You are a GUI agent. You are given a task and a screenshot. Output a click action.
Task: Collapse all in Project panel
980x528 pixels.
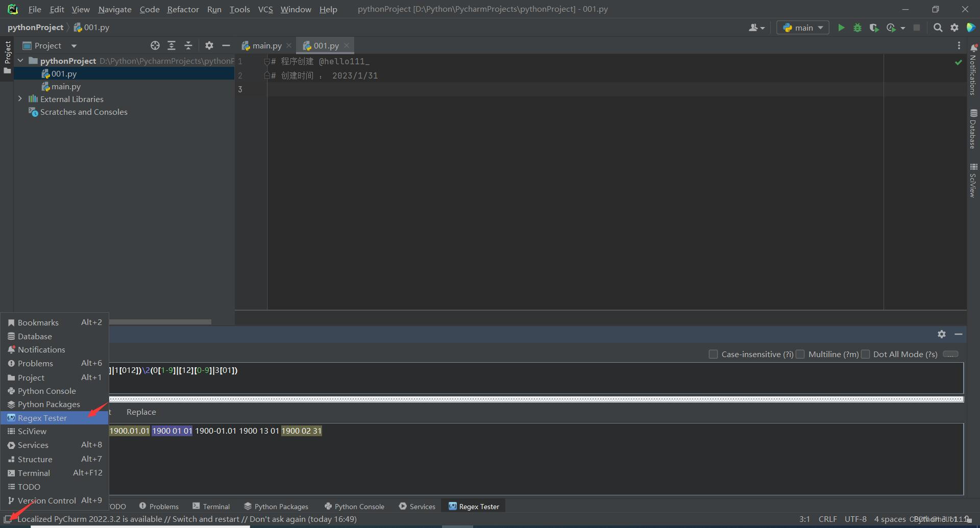[x=188, y=45]
